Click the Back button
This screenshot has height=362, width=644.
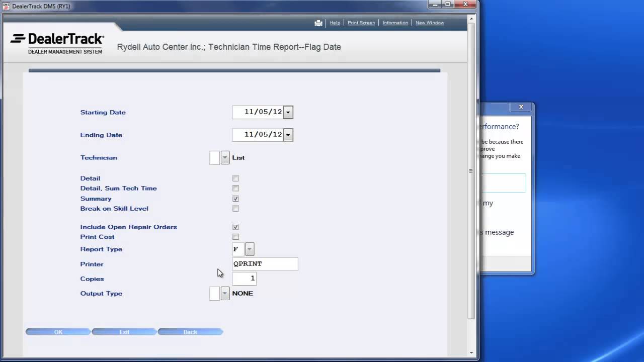(190, 332)
